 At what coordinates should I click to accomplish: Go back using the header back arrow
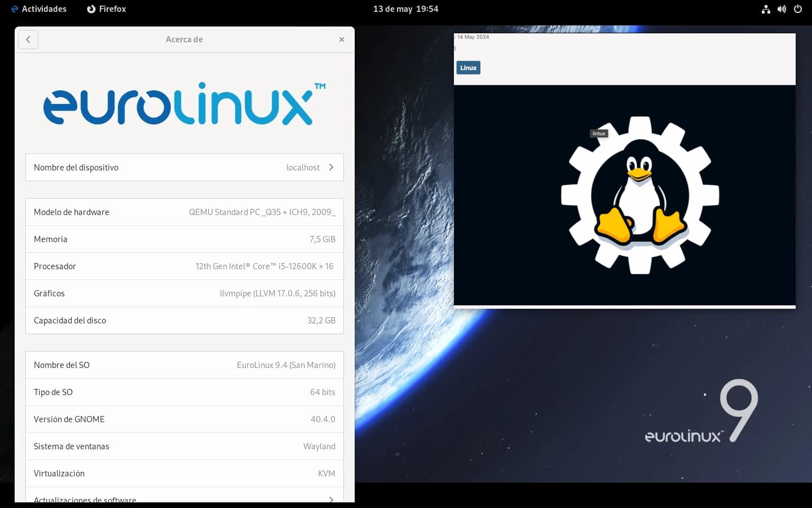(28, 40)
